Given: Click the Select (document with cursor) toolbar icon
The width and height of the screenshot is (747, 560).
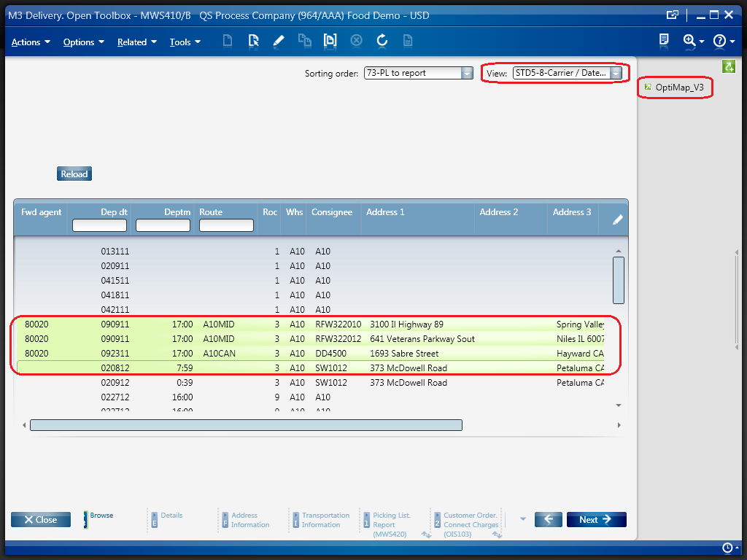Looking at the screenshot, I should pyautogui.click(x=253, y=41).
